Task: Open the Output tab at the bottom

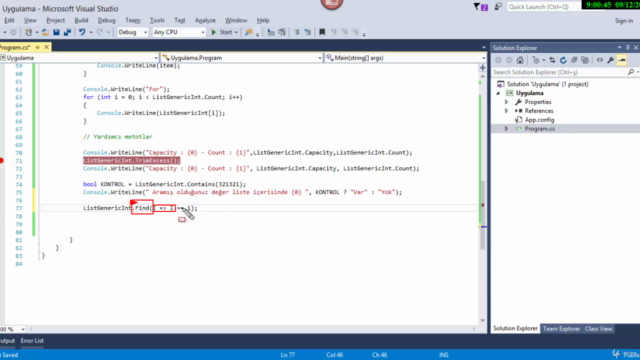Action: (7, 341)
